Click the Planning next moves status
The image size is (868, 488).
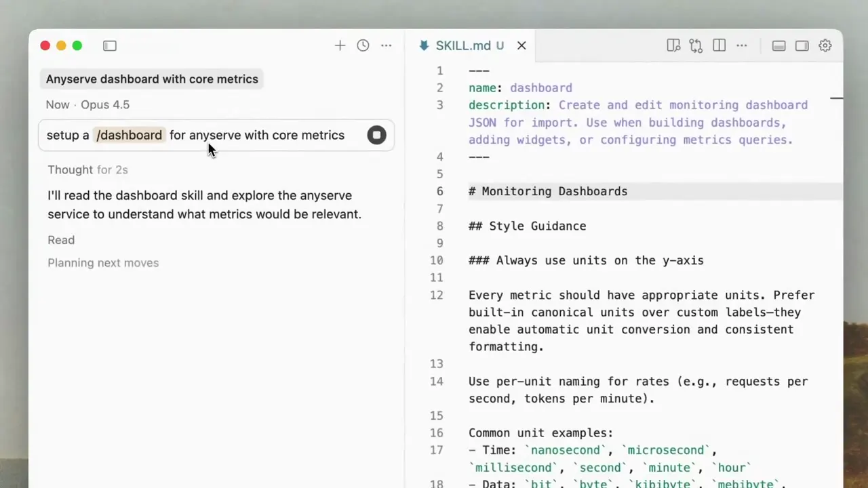103,263
